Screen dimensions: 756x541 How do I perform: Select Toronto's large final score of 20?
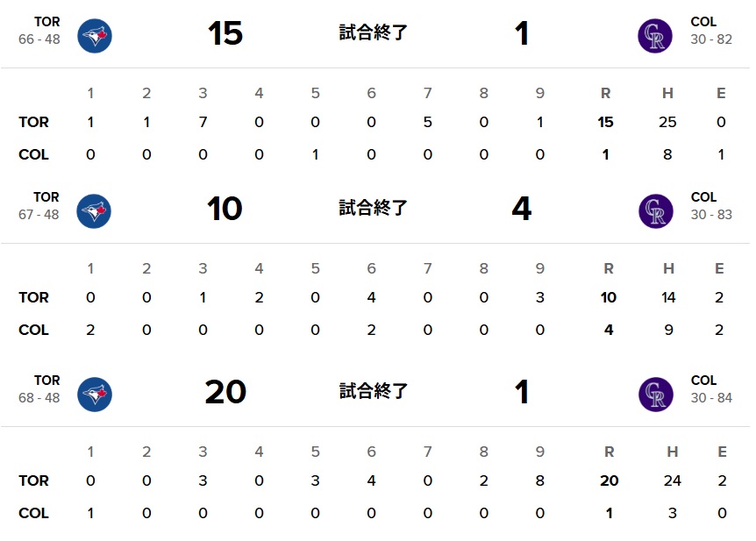click(225, 392)
